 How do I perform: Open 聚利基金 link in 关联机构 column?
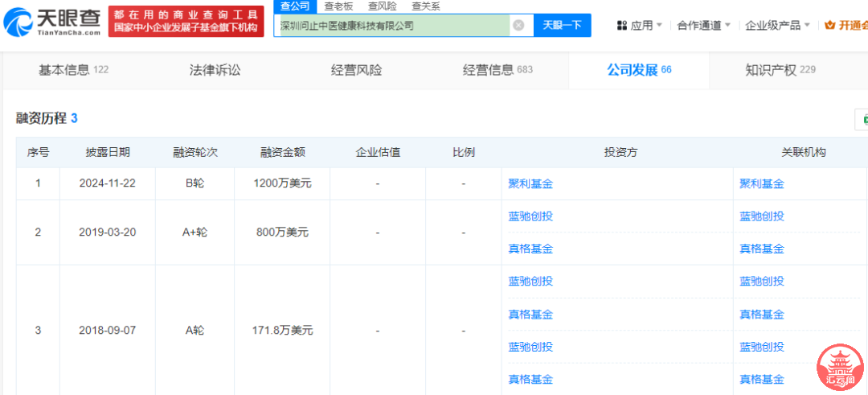[762, 184]
